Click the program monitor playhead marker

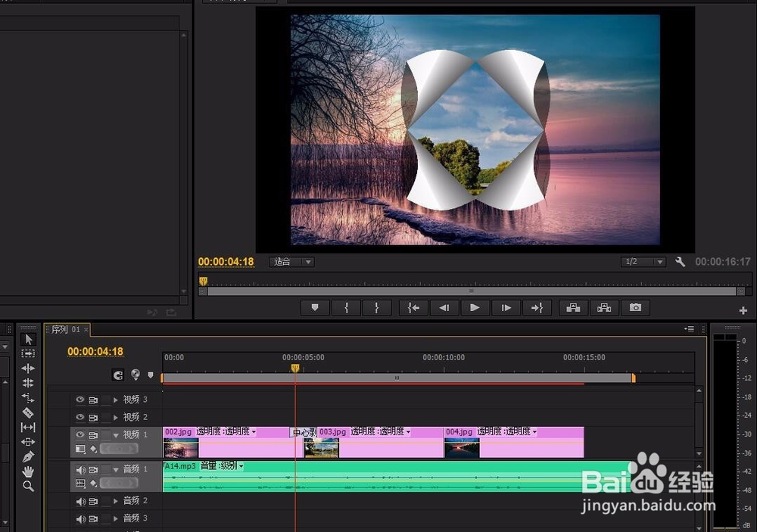(x=203, y=281)
